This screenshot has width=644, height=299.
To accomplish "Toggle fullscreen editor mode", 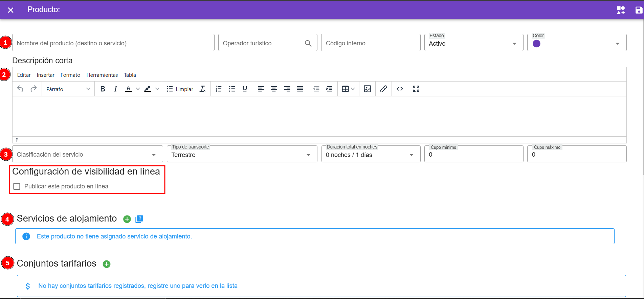I will 416,89.
